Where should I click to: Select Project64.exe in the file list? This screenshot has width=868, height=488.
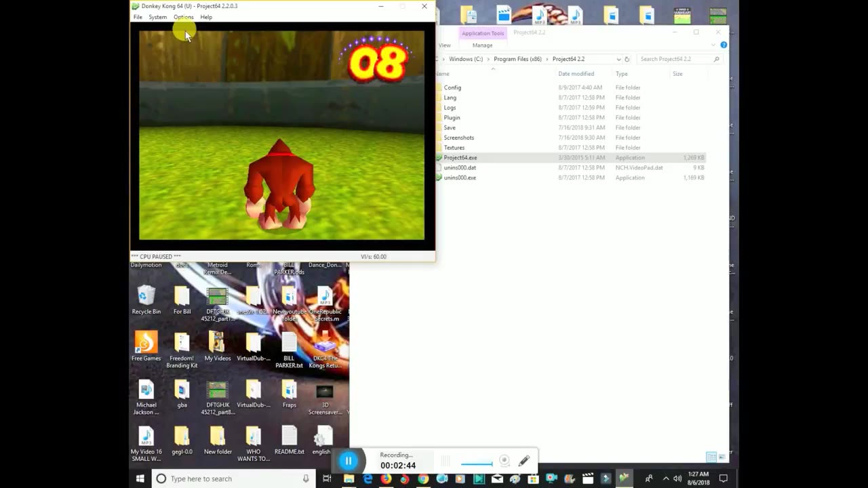570,157
